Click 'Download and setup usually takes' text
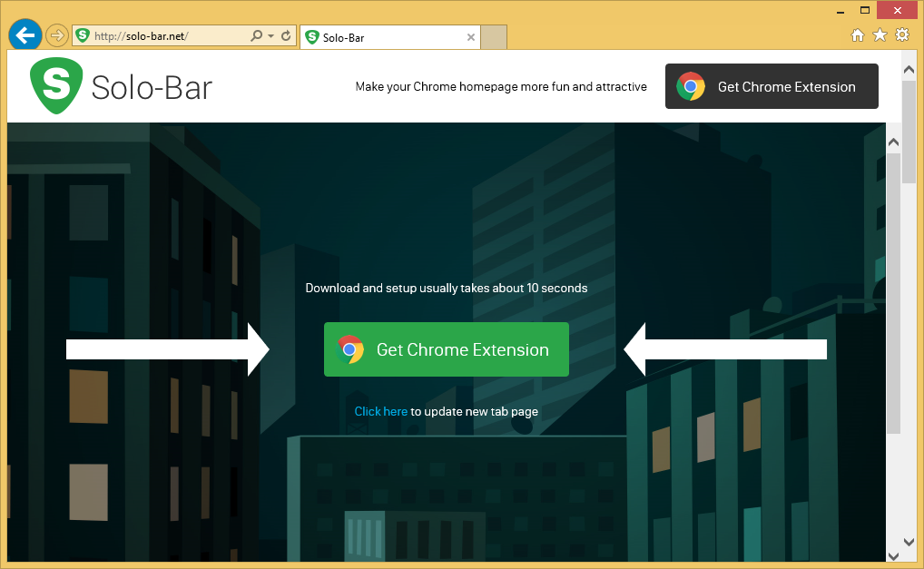924x569 pixels. coord(446,288)
